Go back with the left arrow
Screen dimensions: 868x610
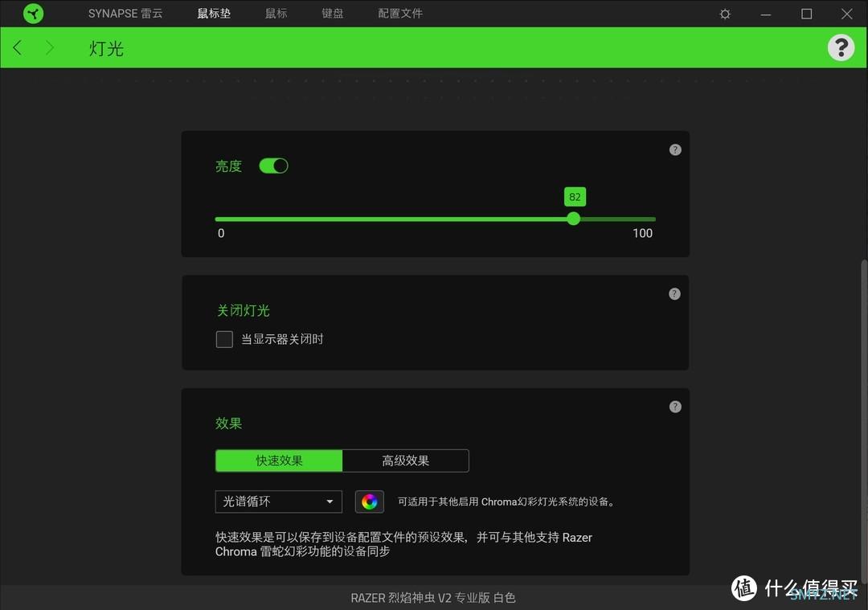click(18, 47)
